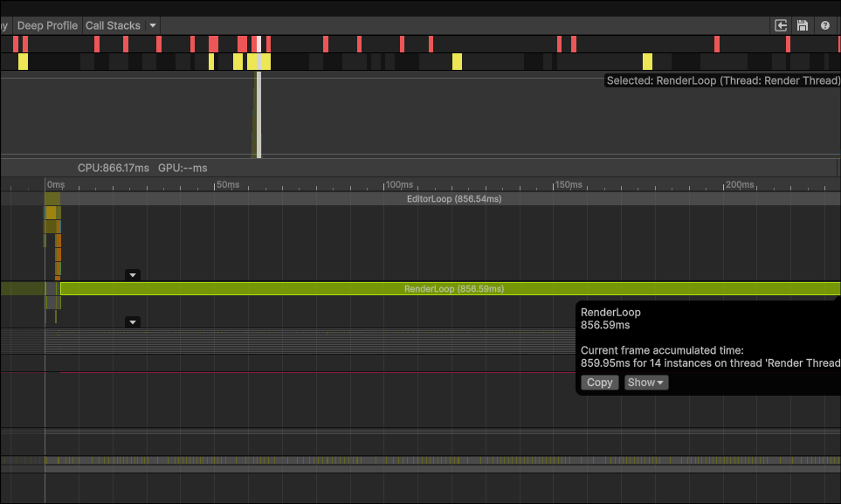Click the Save profile data icon
Image resolution: width=841 pixels, height=504 pixels.
coord(802,25)
